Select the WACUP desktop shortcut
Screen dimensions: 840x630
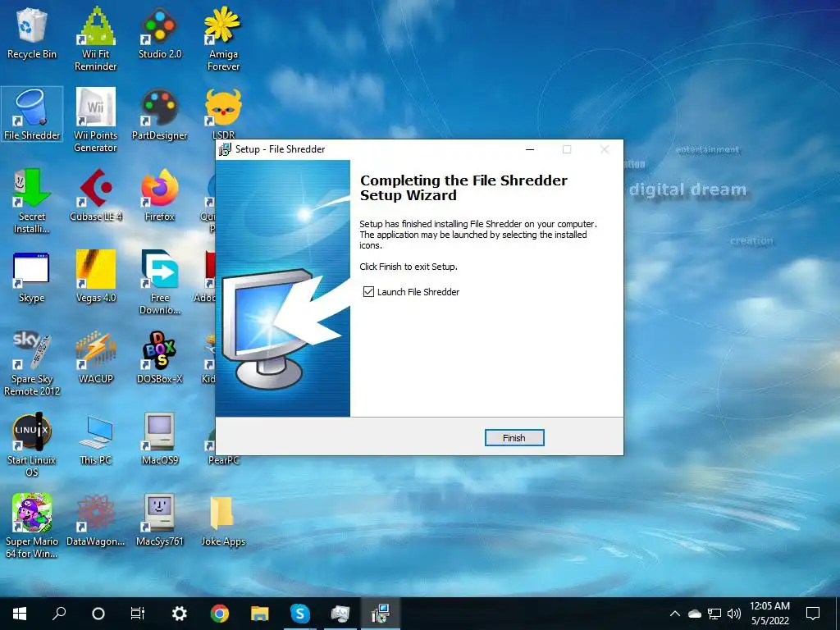[x=96, y=358]
